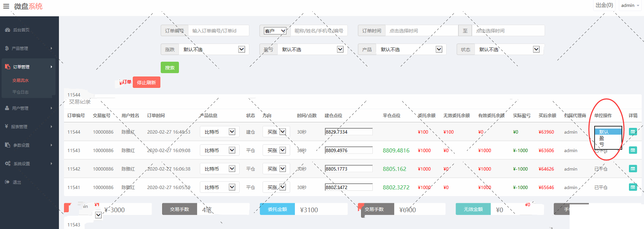Click the 后台首页 dashboard icon

click(x=8, y=30)
